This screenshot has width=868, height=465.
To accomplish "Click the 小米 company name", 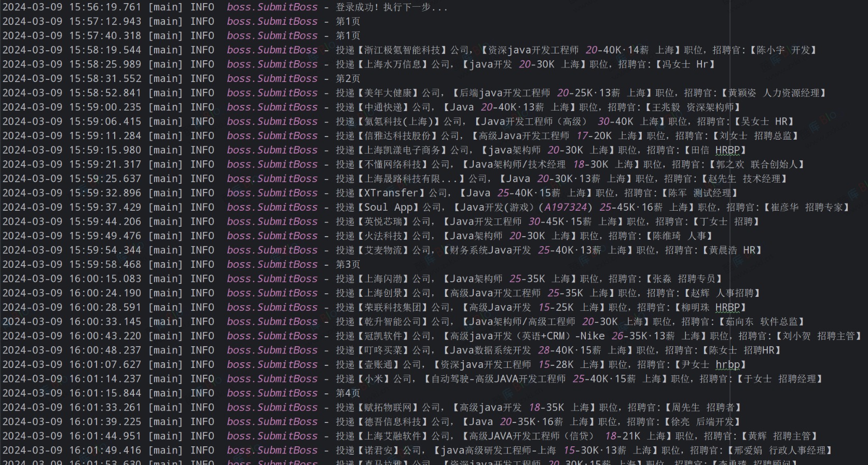I will [374, 379].
